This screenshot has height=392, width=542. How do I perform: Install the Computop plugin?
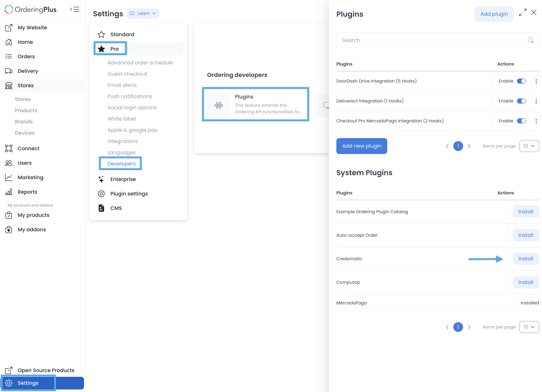click(x=526, y=282)
